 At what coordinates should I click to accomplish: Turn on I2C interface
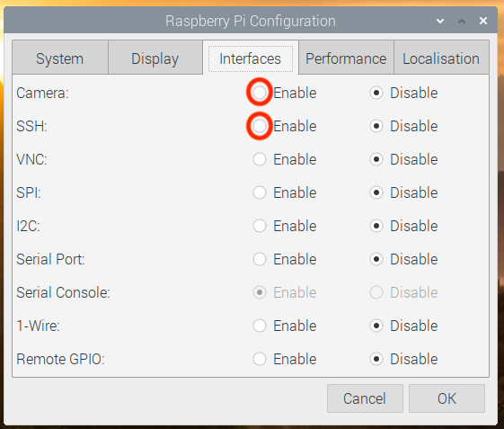(260, 226)
